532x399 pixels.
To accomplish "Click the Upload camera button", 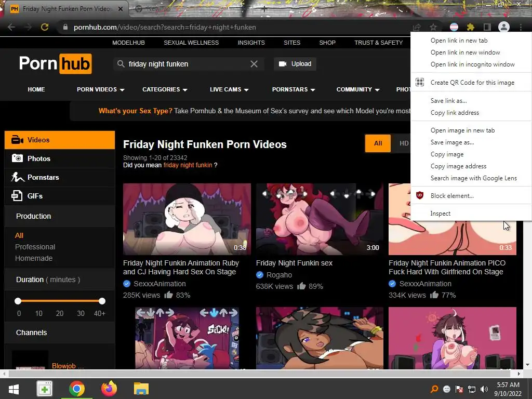I will coord(295,64).
